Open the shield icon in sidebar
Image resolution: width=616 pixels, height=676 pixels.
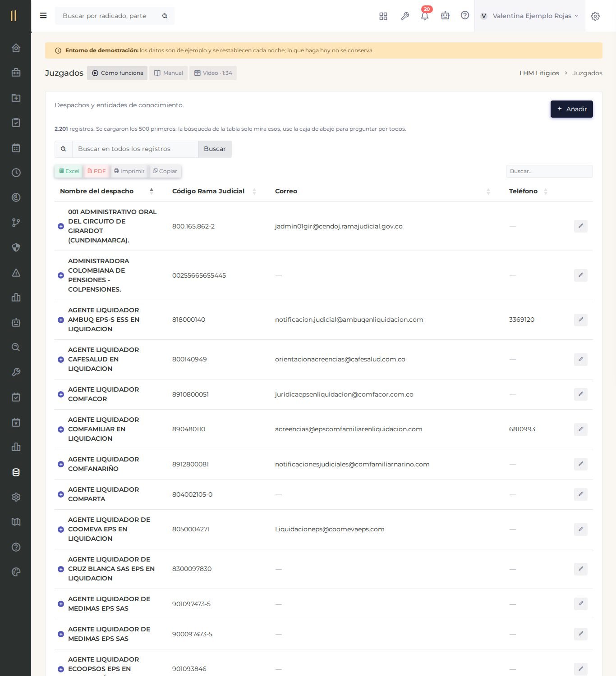point(16,247)
